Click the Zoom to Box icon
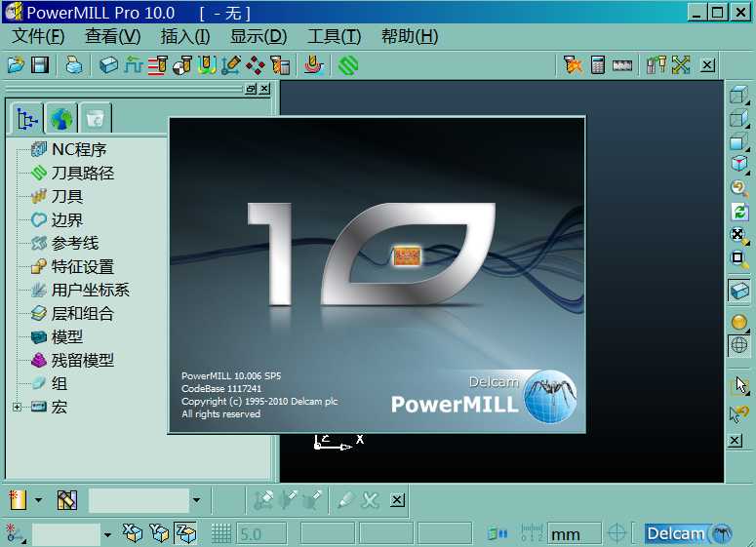This screenshot has width=756, height=547. (739, 258)
